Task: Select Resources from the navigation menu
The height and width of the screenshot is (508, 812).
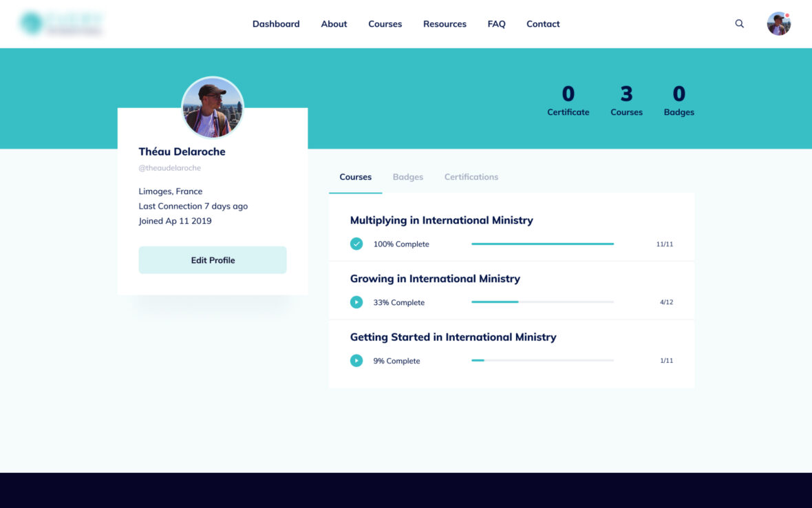Action: click(445, 23)
